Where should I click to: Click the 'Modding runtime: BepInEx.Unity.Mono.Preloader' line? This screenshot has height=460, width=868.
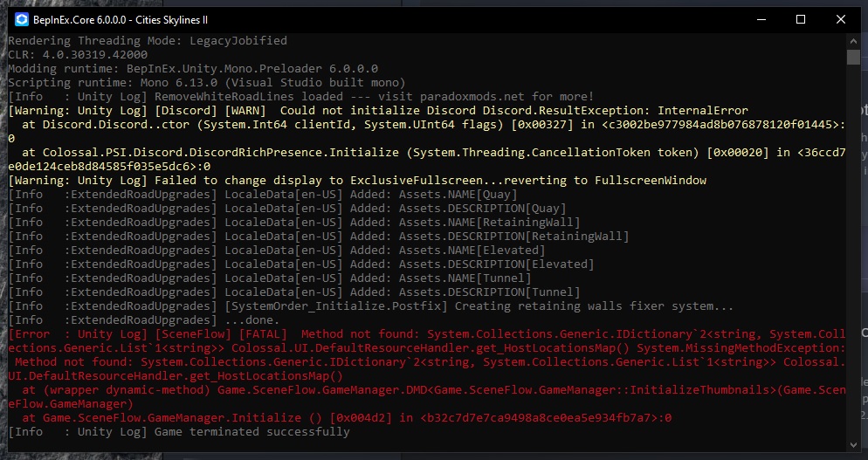point(193,69)
